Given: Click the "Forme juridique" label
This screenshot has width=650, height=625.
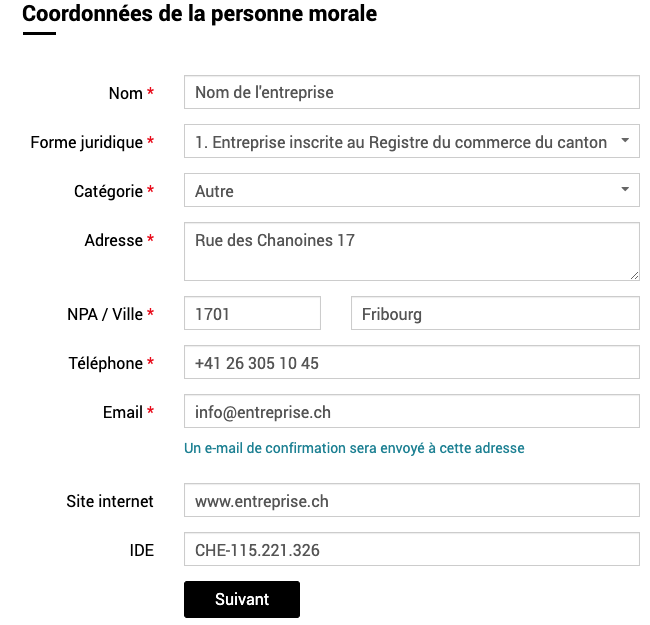Looking at the screenshot, I should (87, 142).
